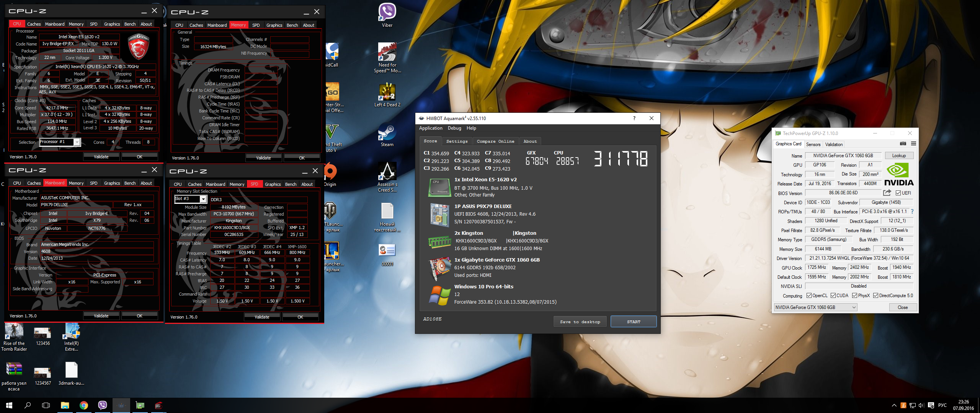
Task: Click the Aquamark question mark help button
Action: (634, 118)
